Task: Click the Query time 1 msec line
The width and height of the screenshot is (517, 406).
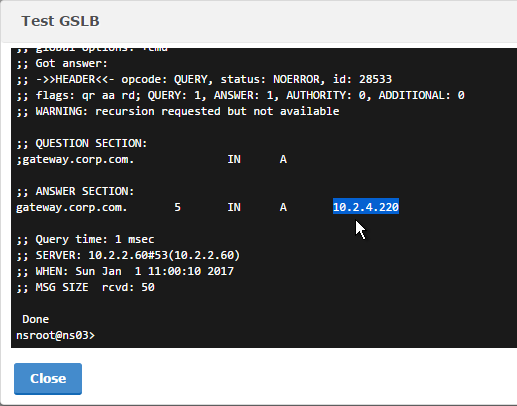Action: pos(85,239)
